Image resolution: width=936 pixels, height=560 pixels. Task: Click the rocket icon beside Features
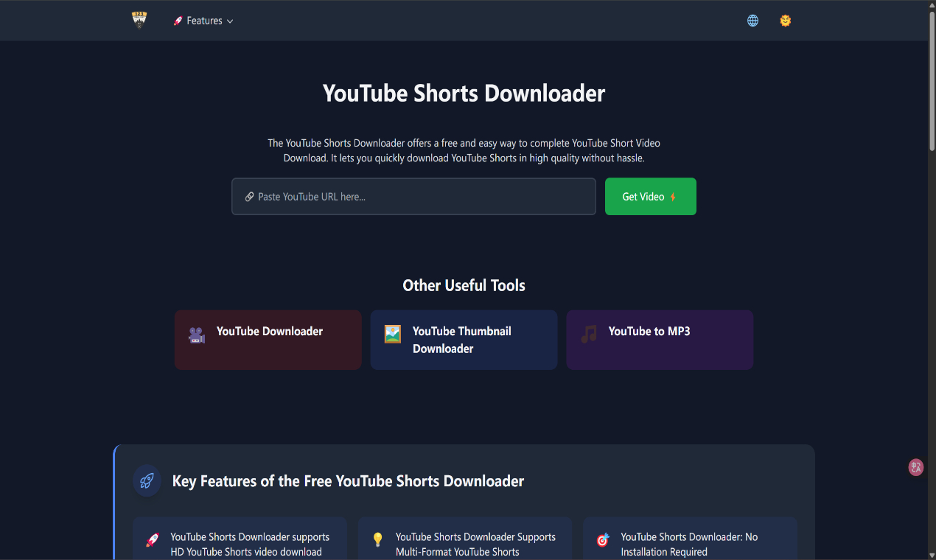[178, 21]
